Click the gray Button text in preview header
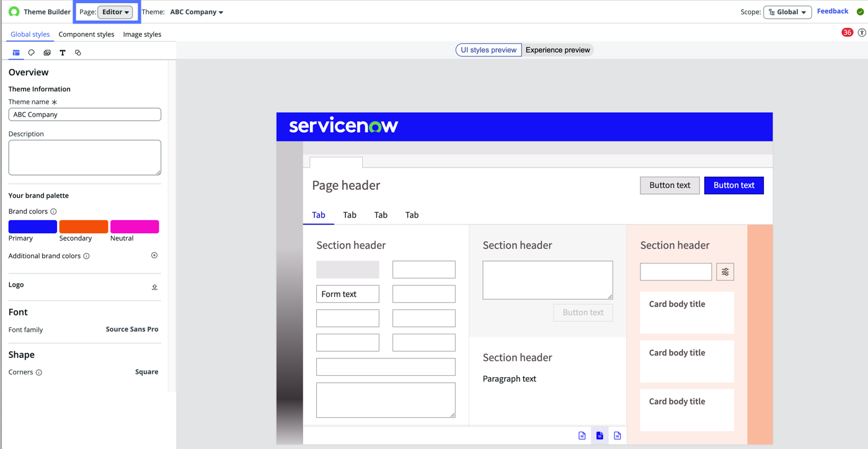This screenshot has width=868, height=449. point(670,185)
